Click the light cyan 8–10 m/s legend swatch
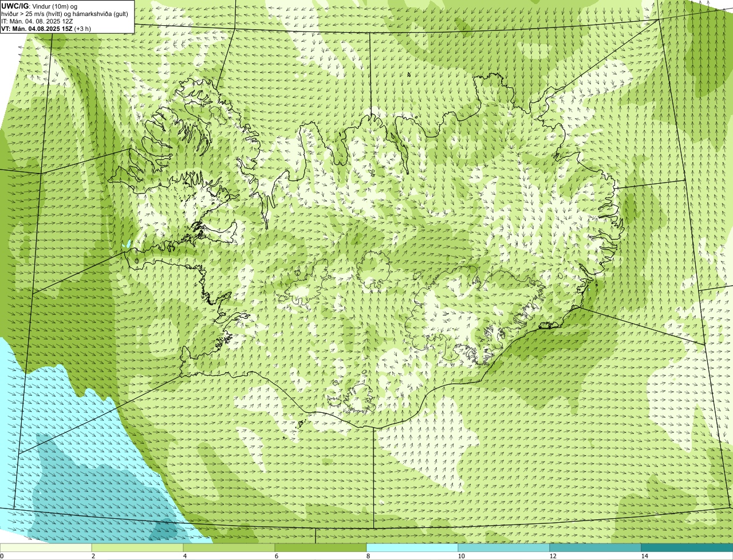 tap(412, 548)
